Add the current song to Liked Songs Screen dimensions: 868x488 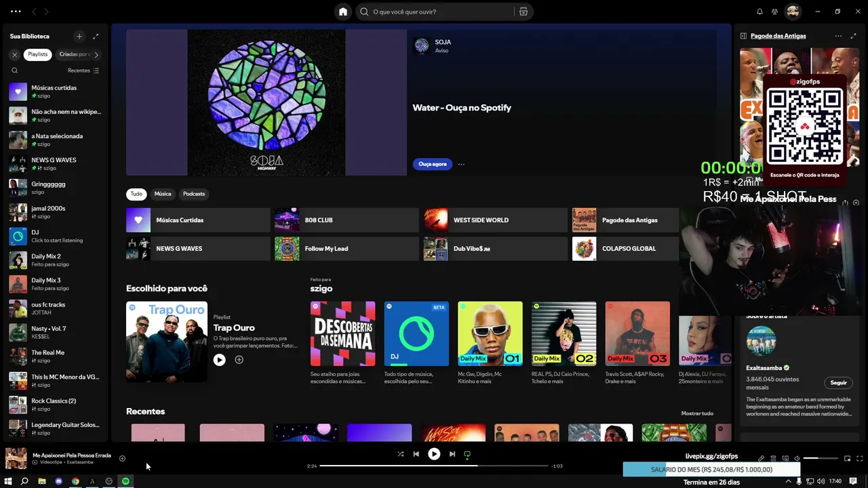[x=122, y=459]
